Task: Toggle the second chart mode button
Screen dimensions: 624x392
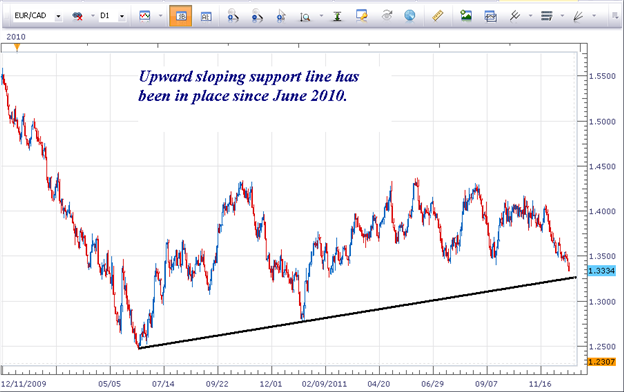Action: [206, 16]
